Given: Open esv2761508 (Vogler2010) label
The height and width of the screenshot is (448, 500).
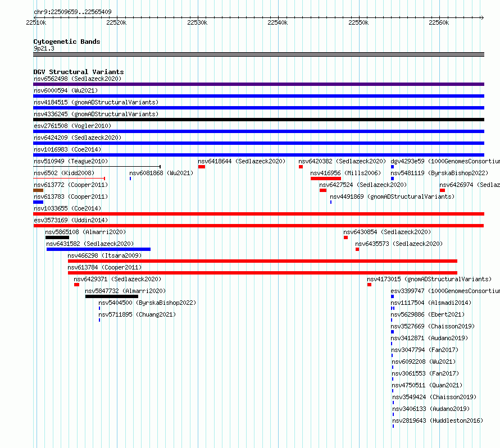Looking at the screenshot, I should pyautogui.click(x=72, y=126).
